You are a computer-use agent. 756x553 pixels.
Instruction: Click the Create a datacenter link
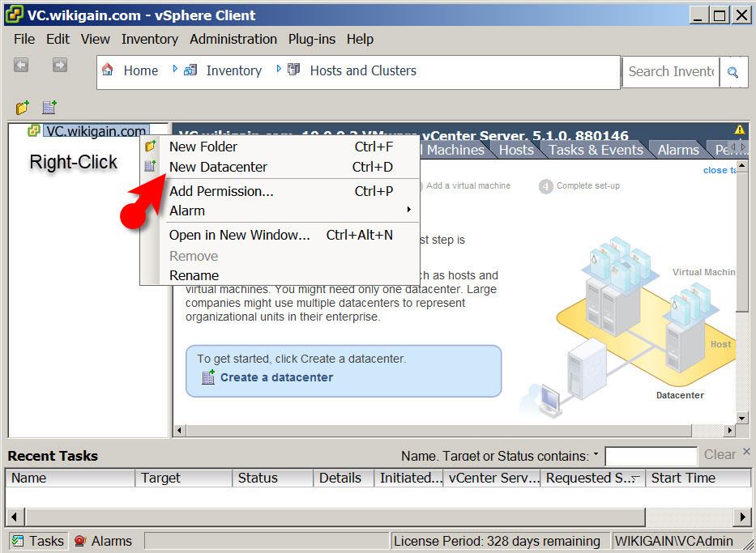(275, 377)
